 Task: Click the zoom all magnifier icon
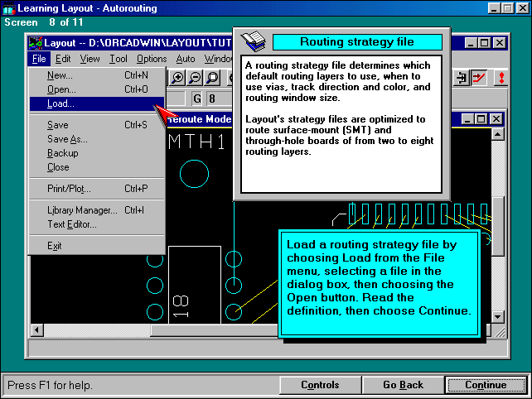point(212,78)
